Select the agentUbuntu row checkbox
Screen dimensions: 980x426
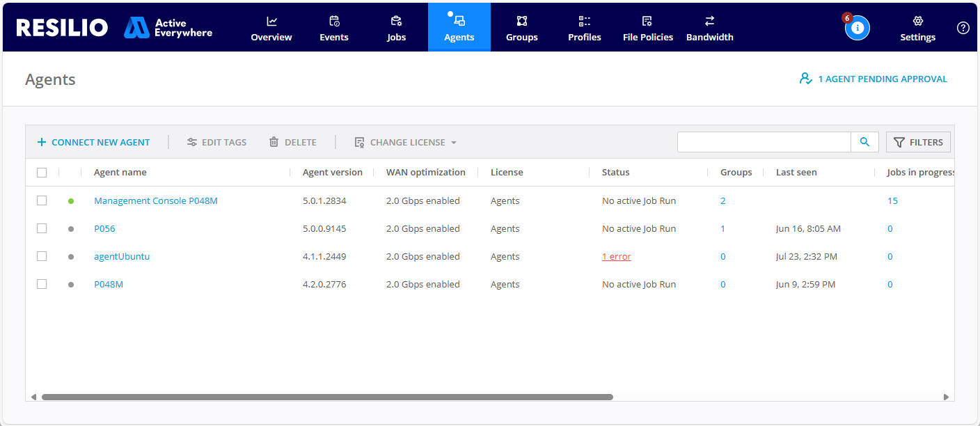click(42, 256)
